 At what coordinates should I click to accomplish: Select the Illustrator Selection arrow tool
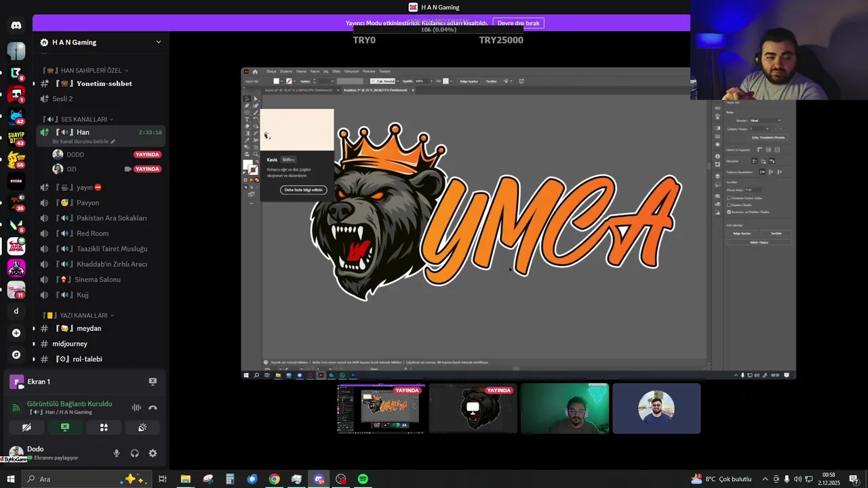tap(247, 99)
